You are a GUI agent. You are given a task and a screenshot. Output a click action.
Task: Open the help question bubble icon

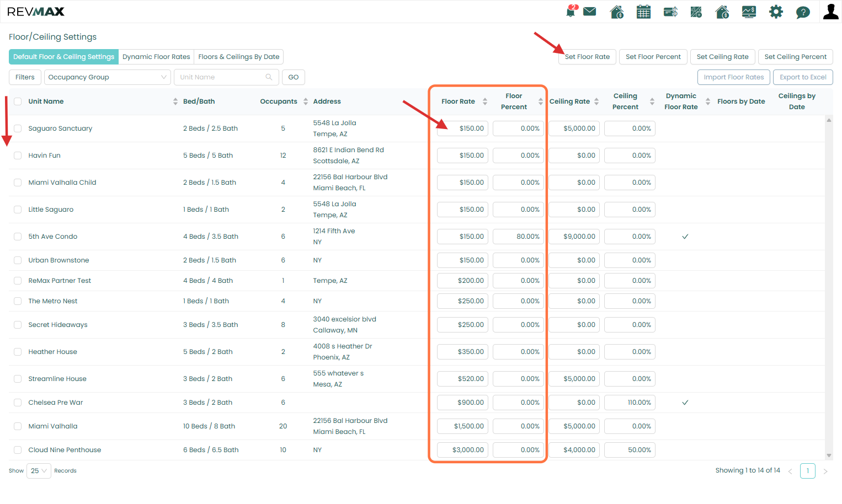coord(803,12)
